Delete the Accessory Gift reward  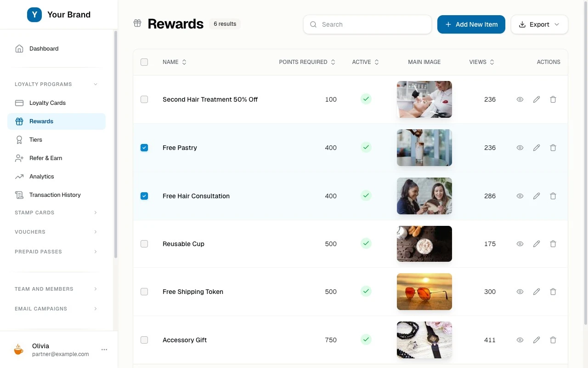click(x=553, y=340)
